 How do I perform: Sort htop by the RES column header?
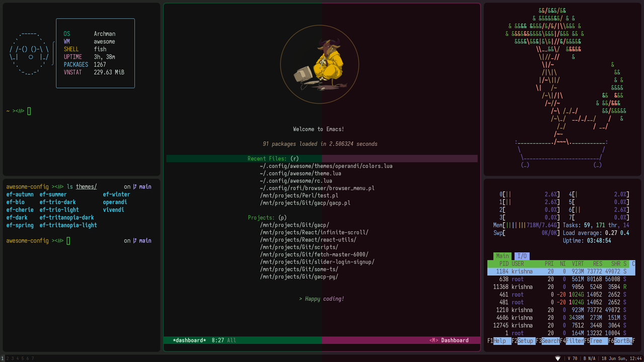point(597,263)
